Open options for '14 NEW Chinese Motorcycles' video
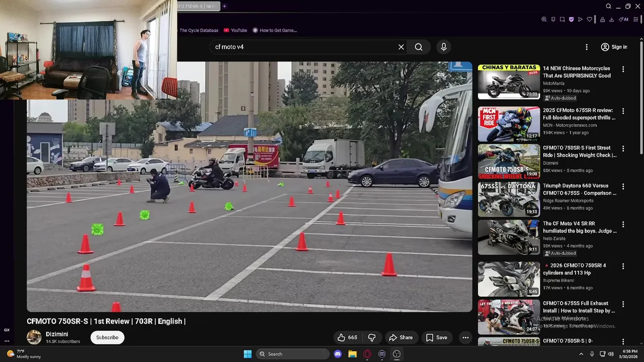The height and width of the screenshot is (362, 644). tap(623, 69)
